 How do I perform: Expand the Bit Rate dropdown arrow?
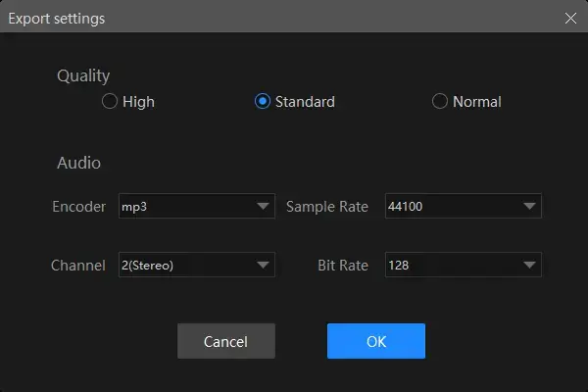click(x=529, y=265)
